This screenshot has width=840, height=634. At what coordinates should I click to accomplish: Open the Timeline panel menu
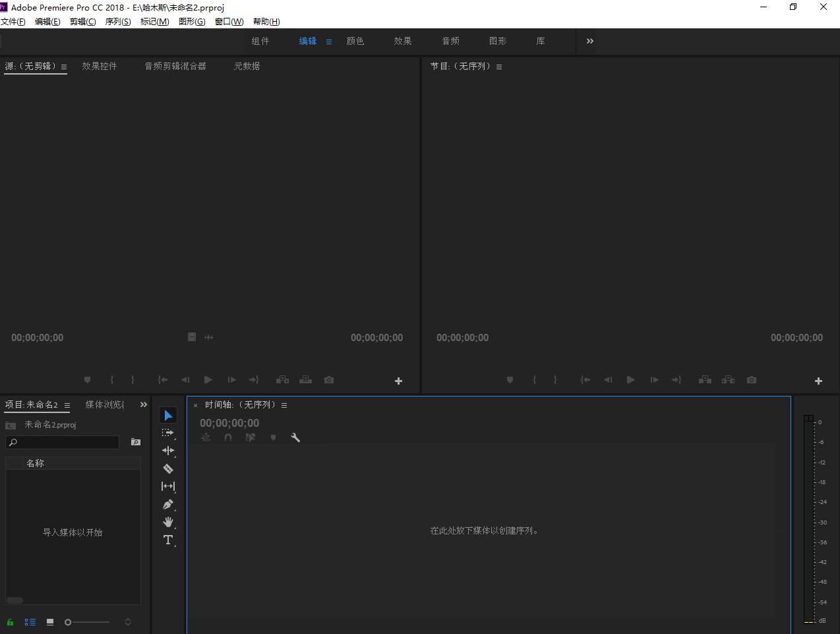[x=284, y=405]
